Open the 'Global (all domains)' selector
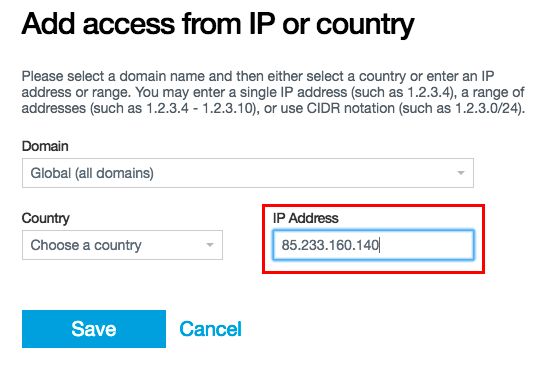 pos(248,173)
